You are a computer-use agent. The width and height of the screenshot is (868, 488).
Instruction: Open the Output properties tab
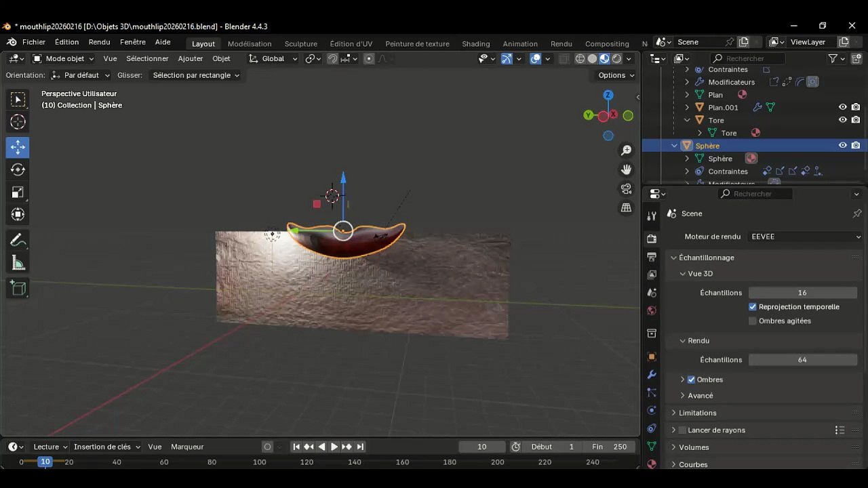pyautogui.click(x=652, y=257)
